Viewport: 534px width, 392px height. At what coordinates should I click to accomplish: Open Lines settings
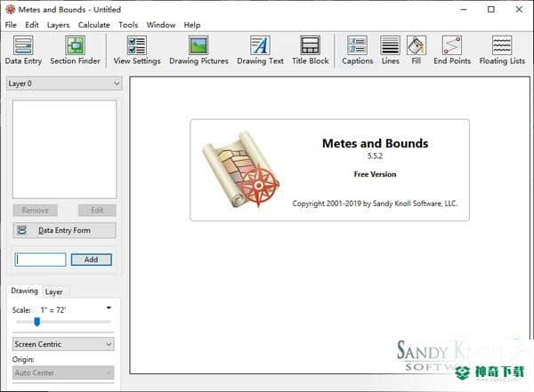coord(391,51)
